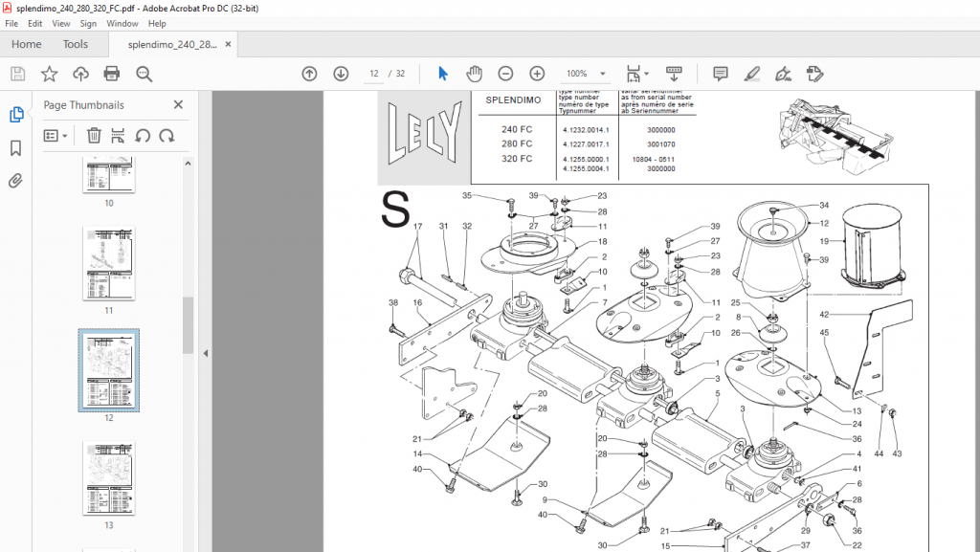This screenshot has width=980, height=552.
Task: Click the 280 FC model text
Action: coord(516,144)
